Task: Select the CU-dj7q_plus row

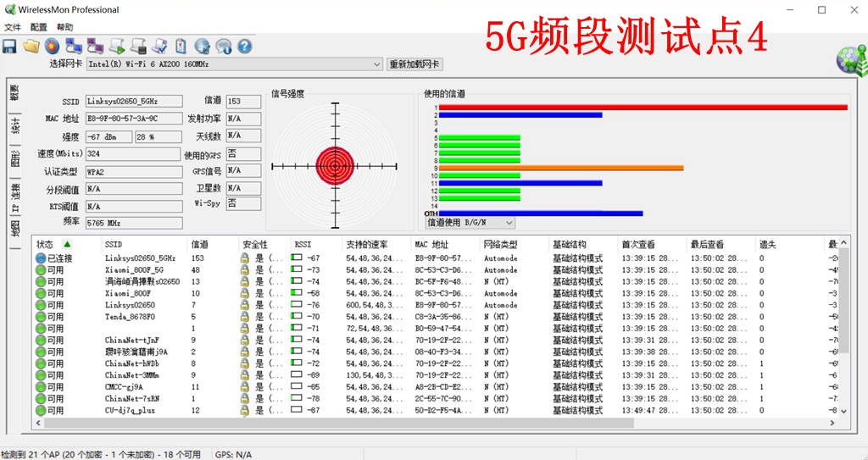Action: [436, 410]
